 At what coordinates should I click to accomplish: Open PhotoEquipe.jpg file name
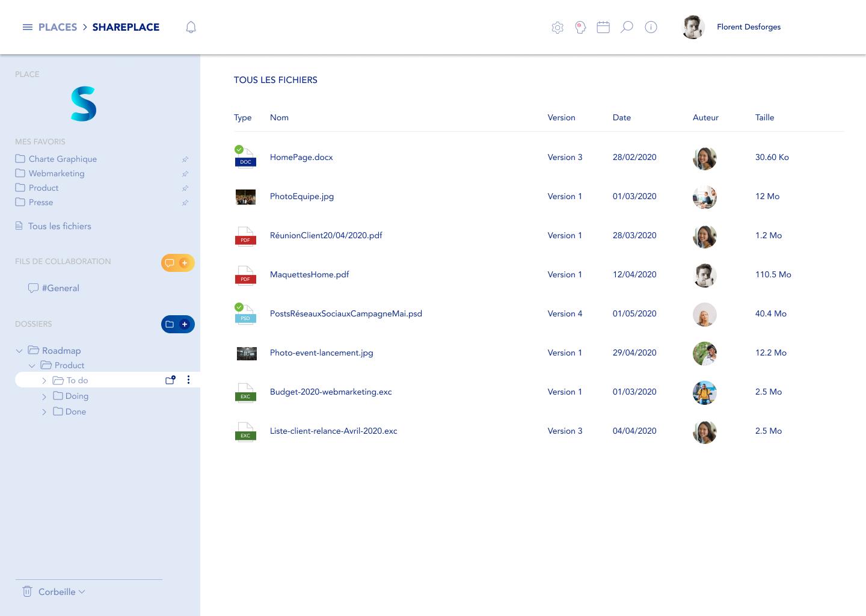pyautogui.click(x=302, y=196)
